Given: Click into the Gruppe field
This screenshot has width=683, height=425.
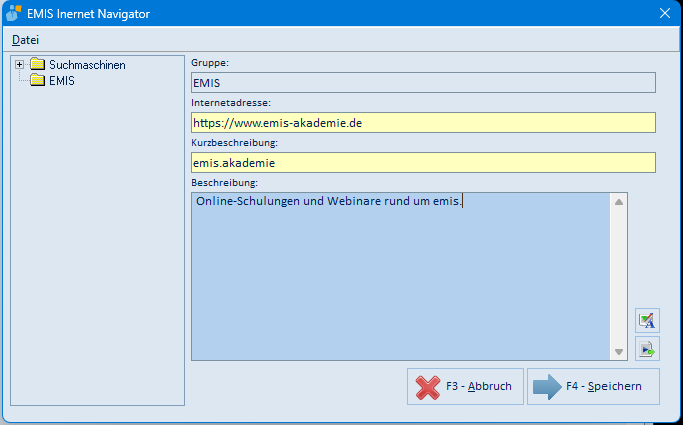Looking at the screenshot, I should pos(423,83).
